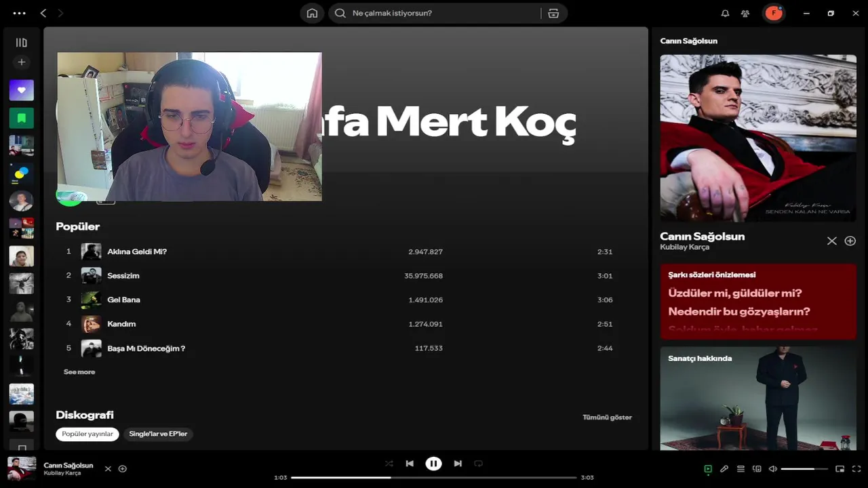
Task: Adjust the volume slider
Action: [804, 469]
